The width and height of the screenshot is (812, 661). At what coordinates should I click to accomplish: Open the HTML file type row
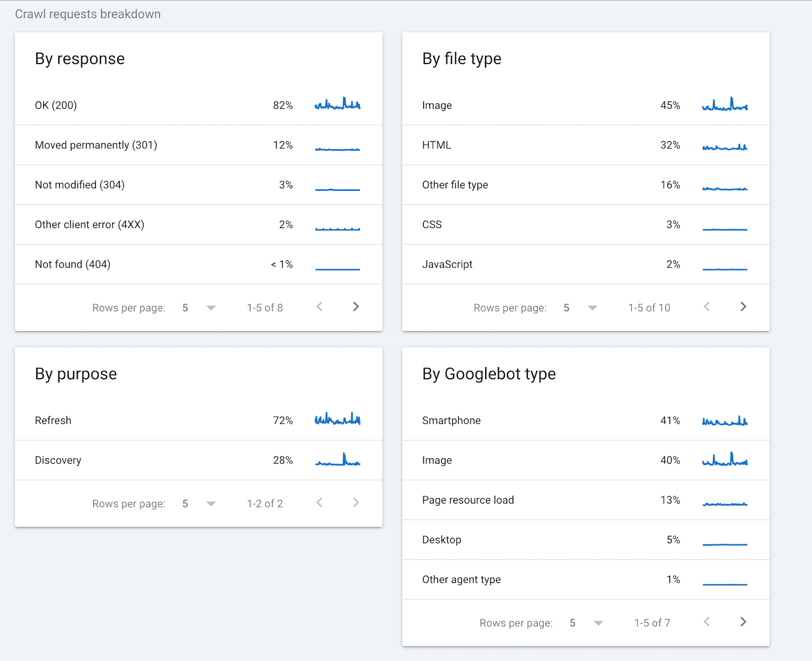tap(585, 145)
